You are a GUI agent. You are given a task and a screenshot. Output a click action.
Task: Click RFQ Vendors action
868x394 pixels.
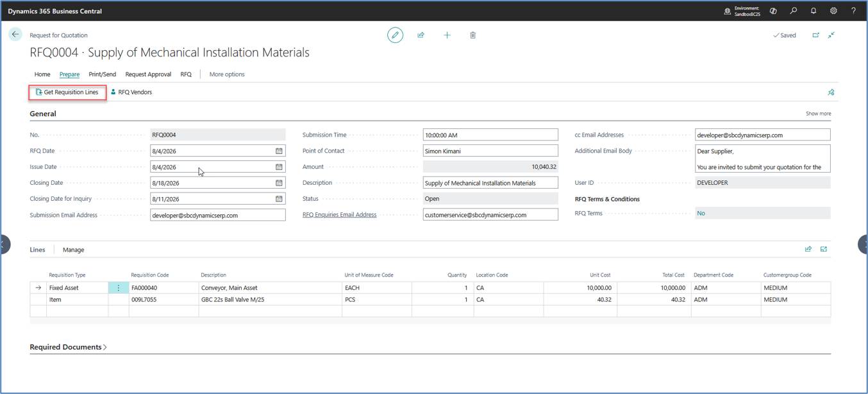coord(131,92)
